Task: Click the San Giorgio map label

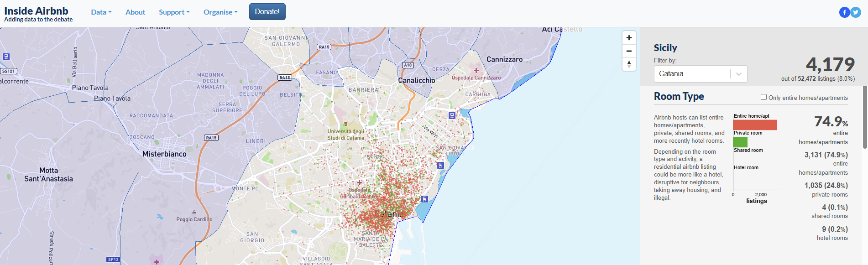Action: coord(252,237)
